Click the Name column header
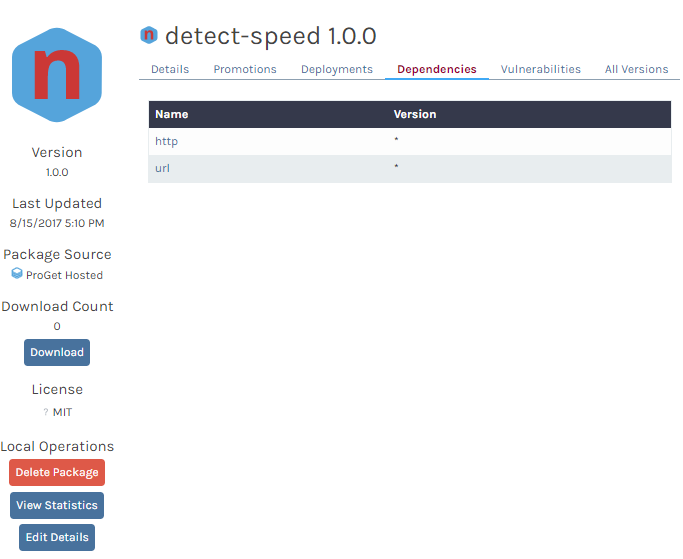 172,114
